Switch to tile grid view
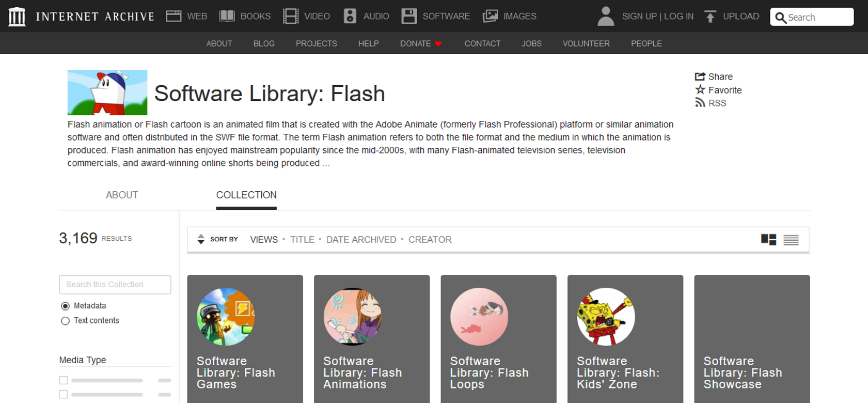 tap(768, 240)
